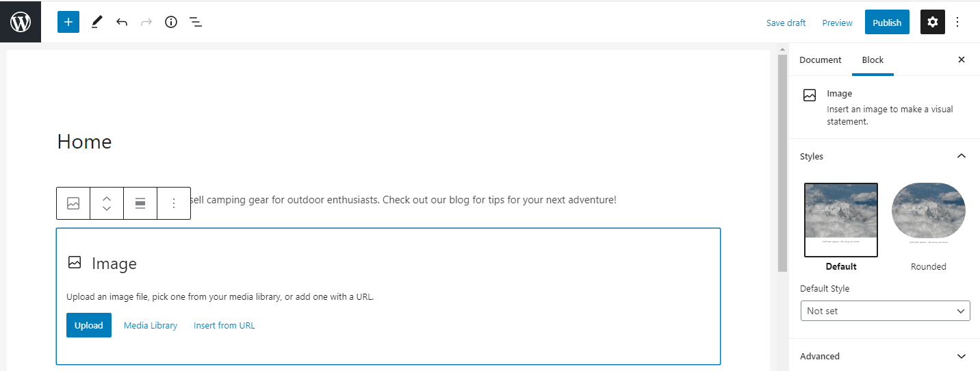Viewport: 980px width, 371px height.
Task: Open the block navigation list view
Action: pyautogui.click(x=196, y=22)
